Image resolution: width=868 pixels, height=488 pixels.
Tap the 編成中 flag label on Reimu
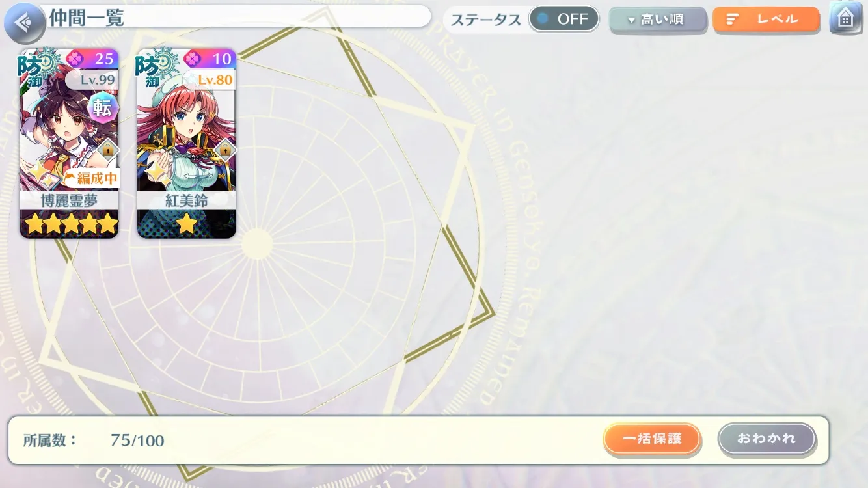click(92, 178)
